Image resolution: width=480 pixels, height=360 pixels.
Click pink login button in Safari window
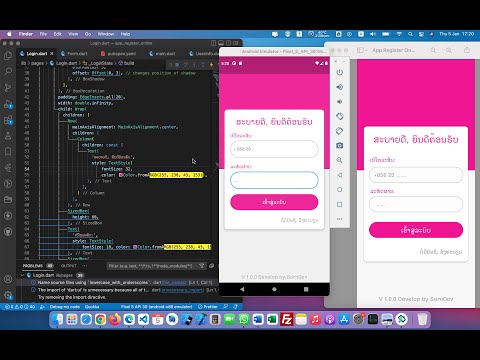coord(416,230)
